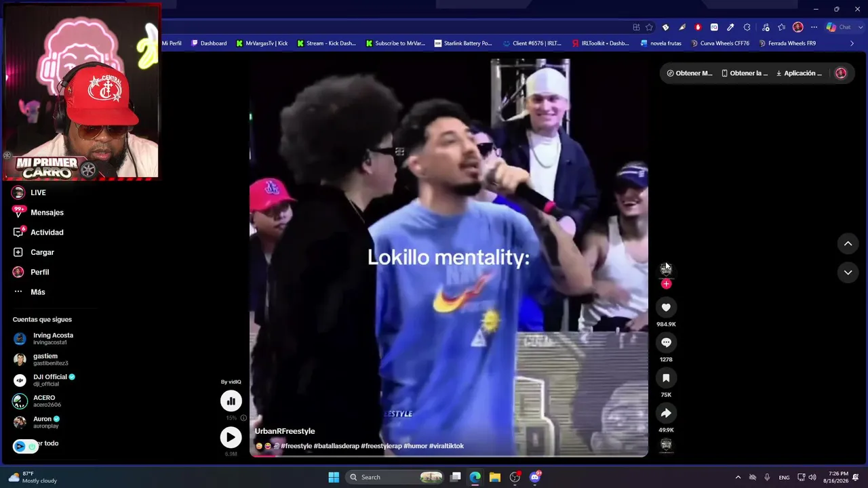This screenshot has width=868, height=488.
Task: Expand the Más menu in sidebar
Action: point(29,292)
